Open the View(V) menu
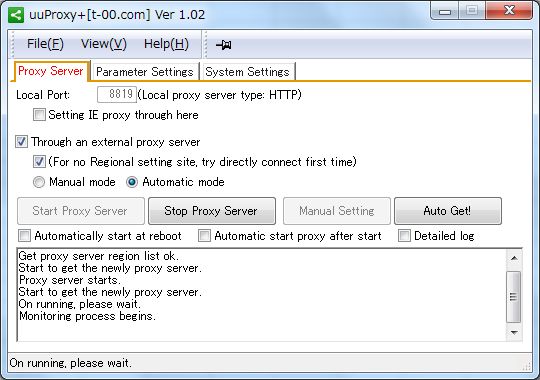Viewport: 540px width, 380px height. (104, 44)
